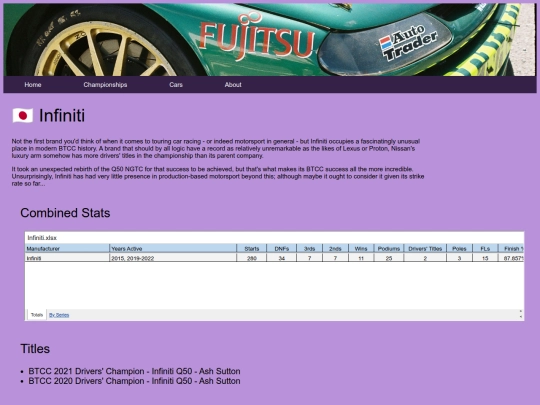Click the Combined Stats heading
This screenshot has width=540, height=405.
tap(65, 213)
